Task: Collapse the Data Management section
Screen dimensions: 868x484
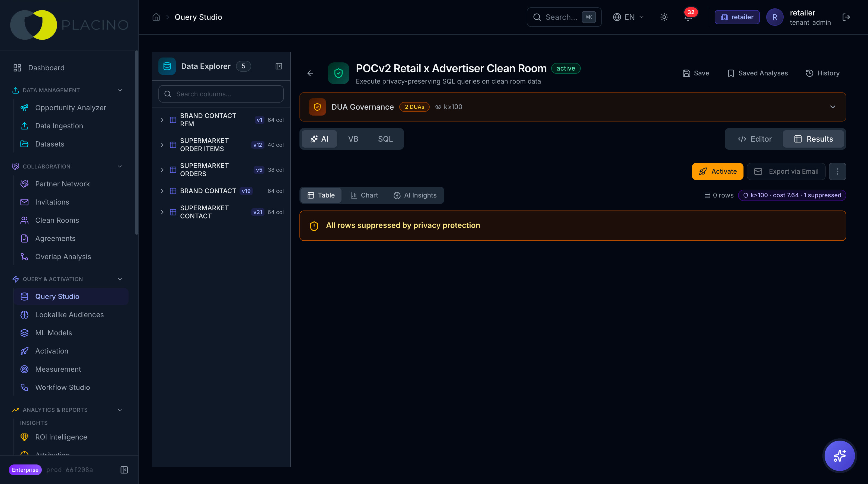Action: [120, 90]
